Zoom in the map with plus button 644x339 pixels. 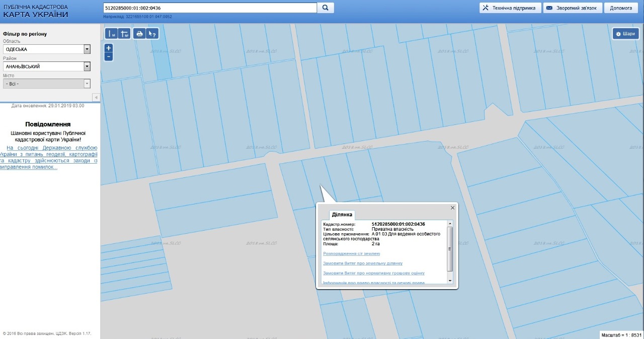[109, 48]
